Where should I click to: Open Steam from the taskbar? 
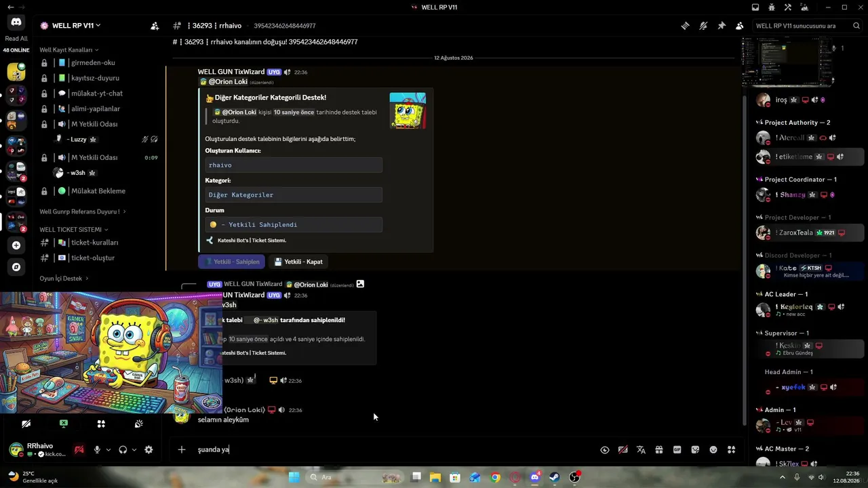click(x=555, y=477)
